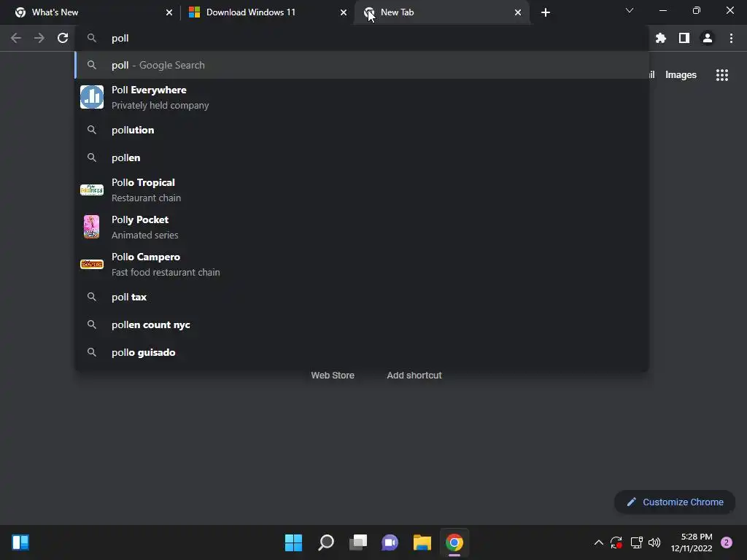Close the Download Windows 11 tab
Screen dimensions: 747x560
click(x=344, y=12)
